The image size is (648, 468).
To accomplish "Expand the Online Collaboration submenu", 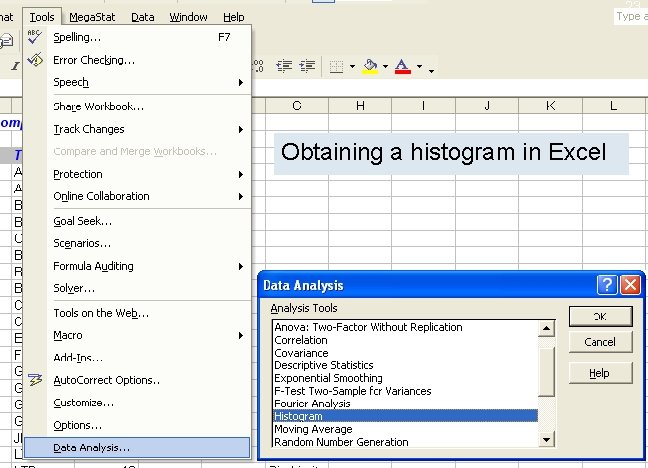I will 241,196.
